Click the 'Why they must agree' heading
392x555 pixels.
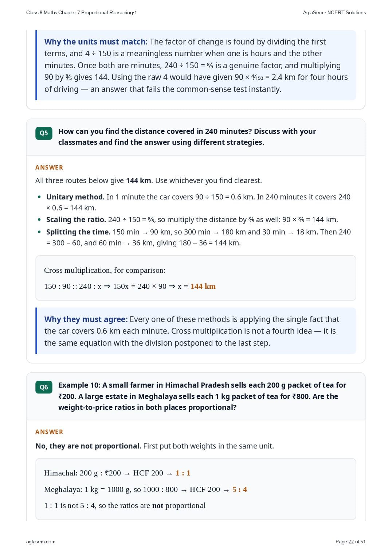click(86, 319)
